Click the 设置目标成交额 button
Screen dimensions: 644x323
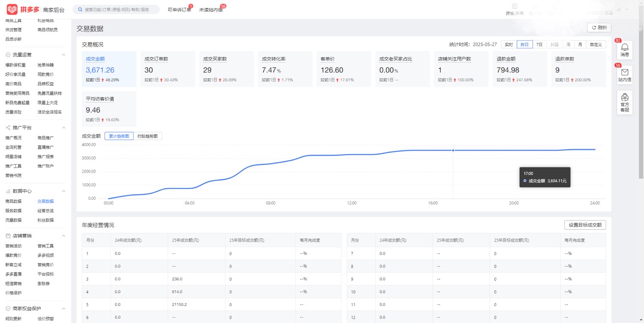pyautogui.click(x=585, y=225)
